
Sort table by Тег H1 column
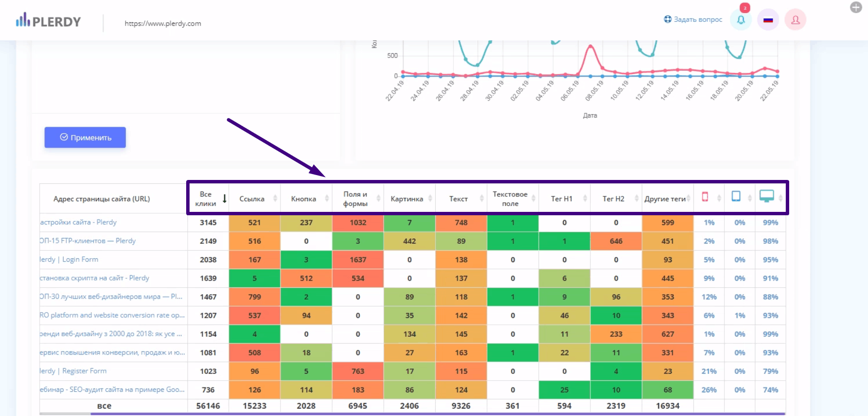tap(565, 199)
